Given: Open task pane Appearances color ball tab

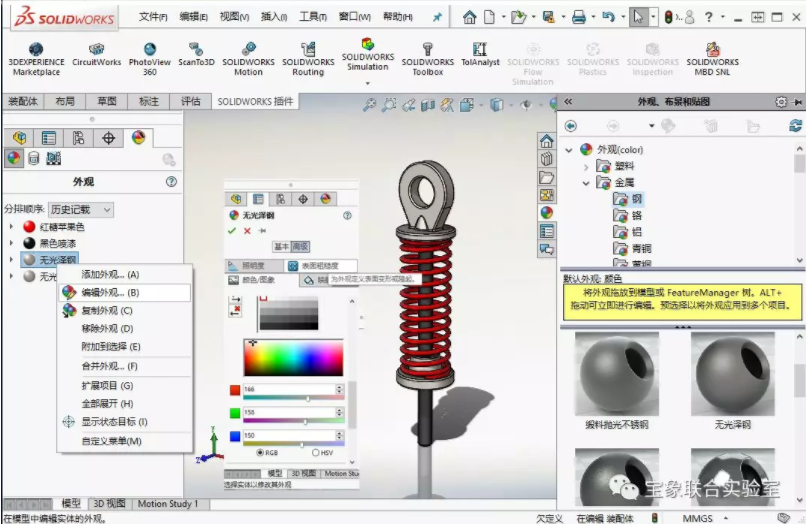Looking at the screenshot, I should (546, 212).
